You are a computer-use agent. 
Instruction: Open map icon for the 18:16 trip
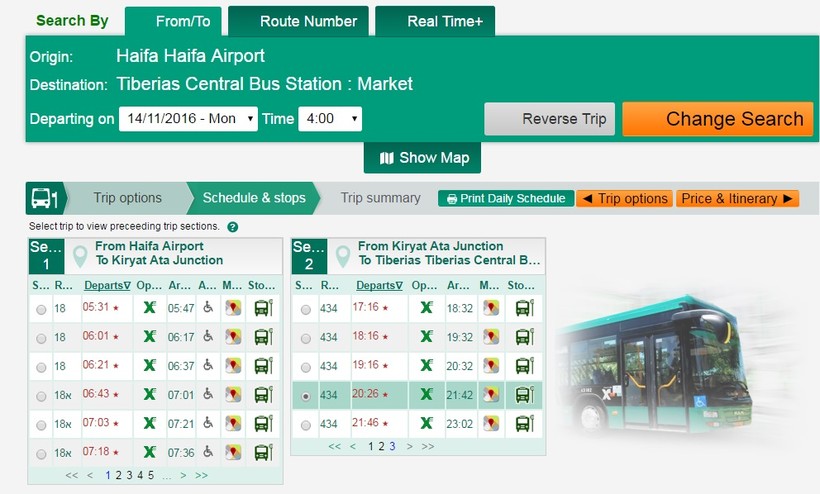point(491,337)
